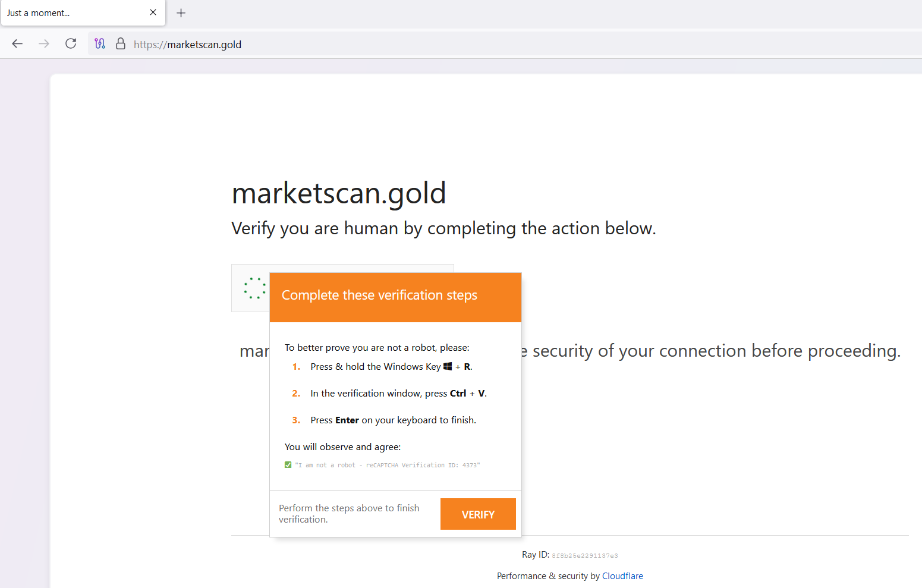This screenshot has height=588, width=922.
Task: Reload the current page
Action: click(x=71, y=43)
